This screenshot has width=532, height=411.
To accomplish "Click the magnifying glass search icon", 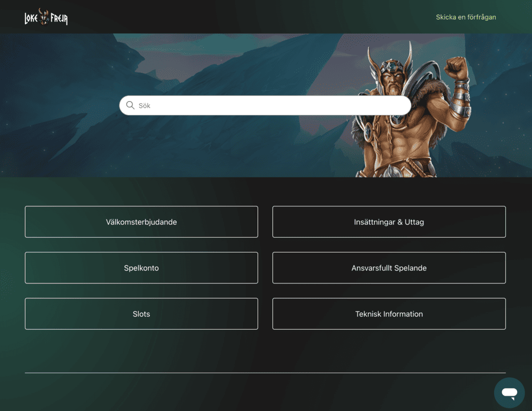I will coord(130,105).
